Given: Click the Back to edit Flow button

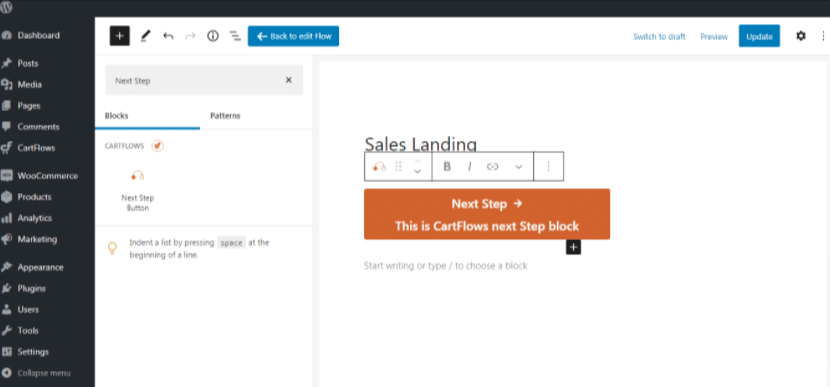Looking at the screenshot, I should tap(293, 36).
